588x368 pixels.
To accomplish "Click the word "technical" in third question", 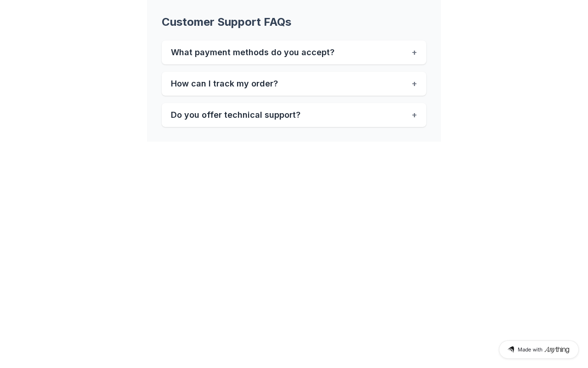I will tap(246, 115).
